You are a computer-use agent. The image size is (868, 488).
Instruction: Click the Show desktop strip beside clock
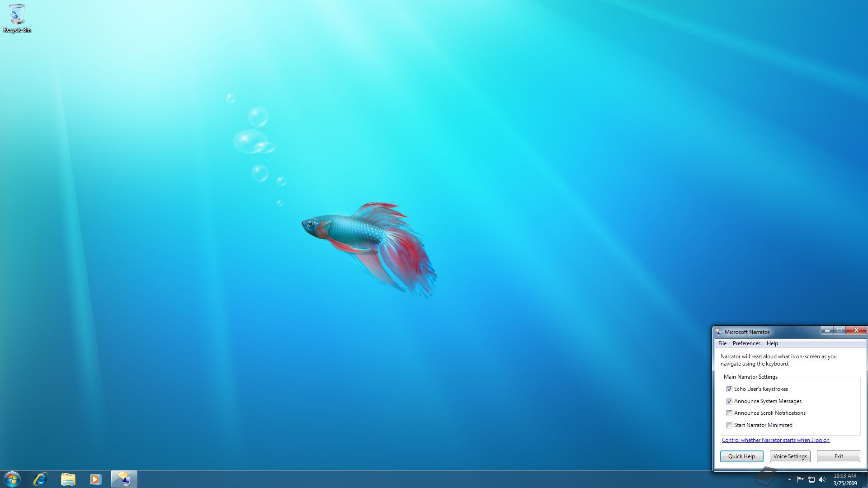tap(864, 479)
